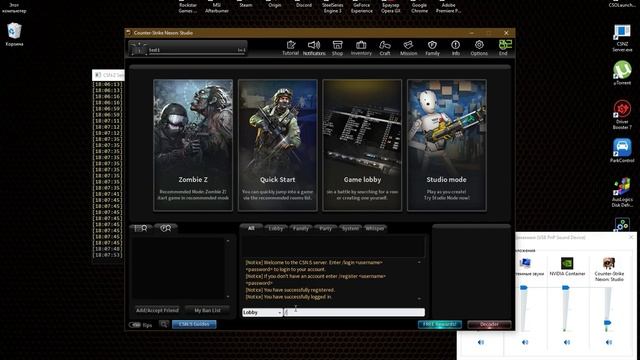The height and width of the screenshot is (360, 640).
Task: Focus the chat message input field
Action: click(x=354, y=312)
